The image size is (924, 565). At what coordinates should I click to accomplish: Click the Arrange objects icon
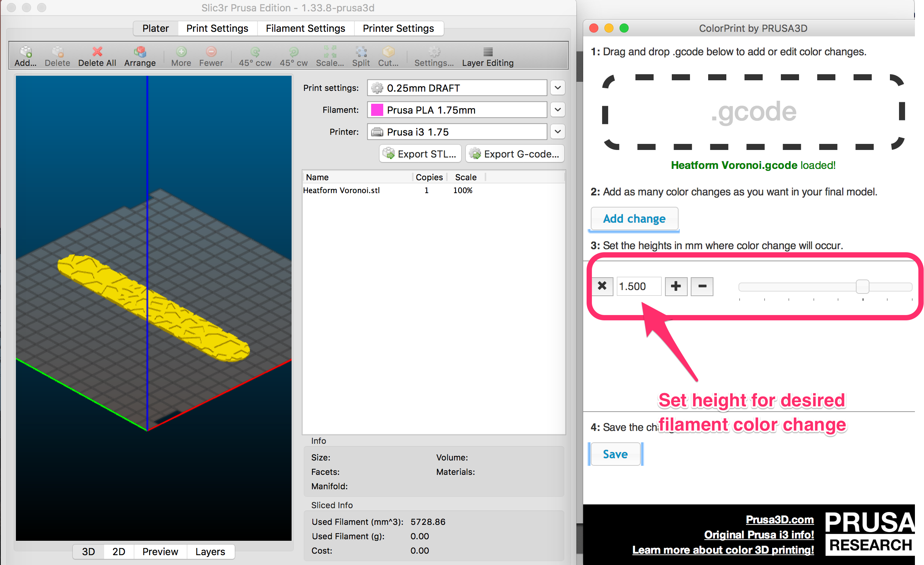140,52
